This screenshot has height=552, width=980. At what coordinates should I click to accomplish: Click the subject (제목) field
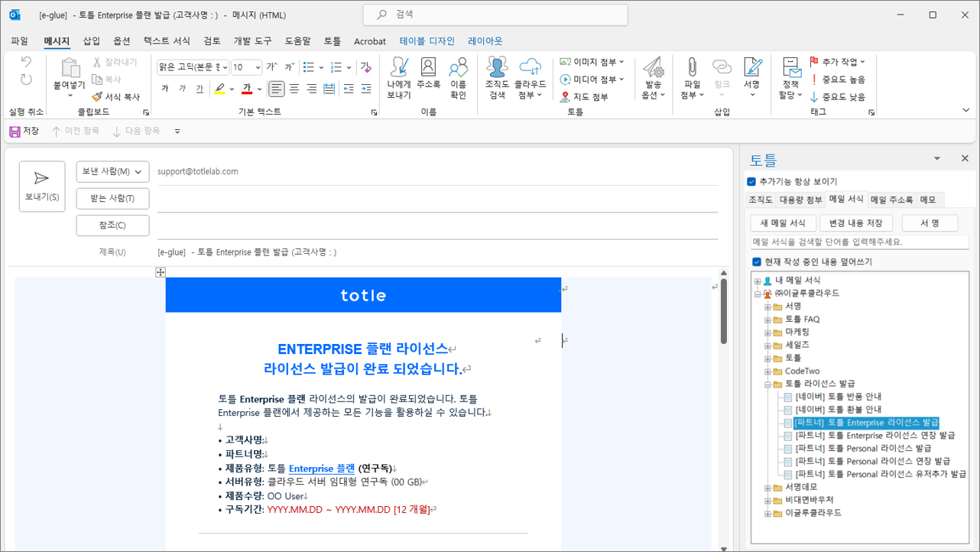coord(437,252)
